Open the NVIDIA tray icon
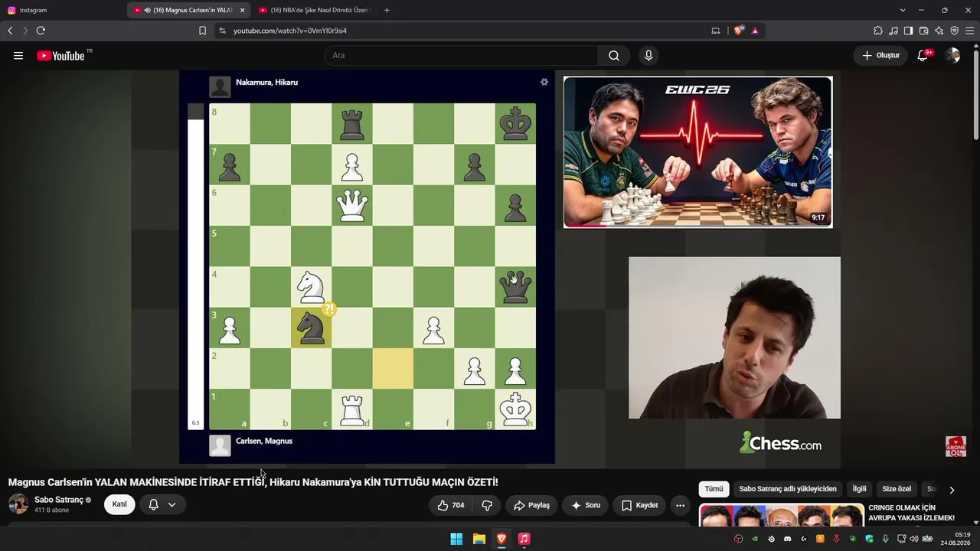980x551 pixels. pos(754,539)
